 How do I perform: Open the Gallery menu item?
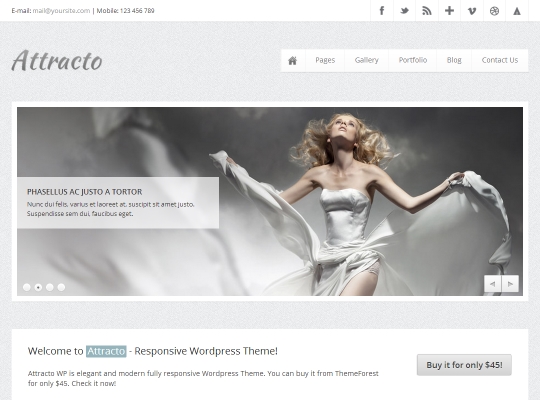pyautogui.click(x=366, y=60)
